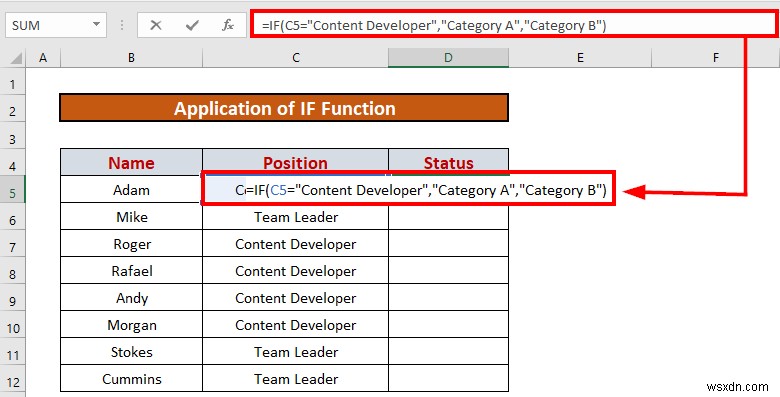Select the cell containing 'Mike'
This screenshot has width=780, height=397.
point(131,216)
